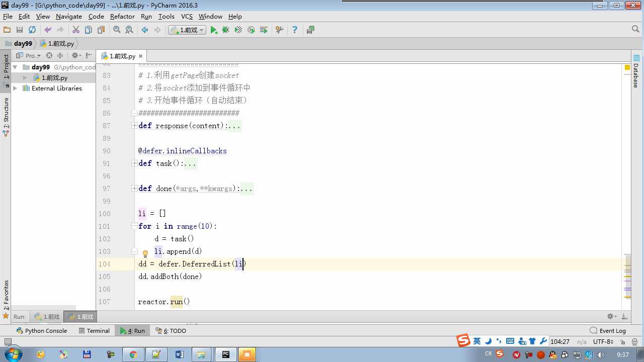This screenshot has height=362, width=644.
Task: Start debugging with the bug icon
Action: tap(226, 30)
